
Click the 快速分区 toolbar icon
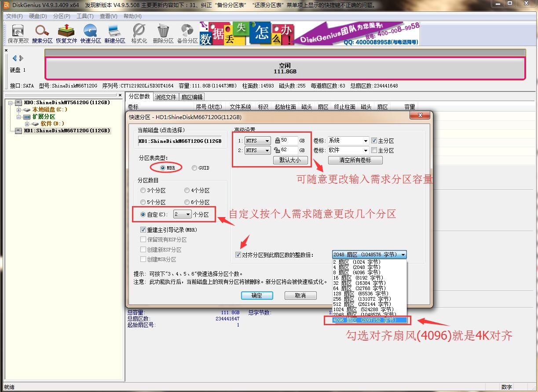tap(91, 33)
